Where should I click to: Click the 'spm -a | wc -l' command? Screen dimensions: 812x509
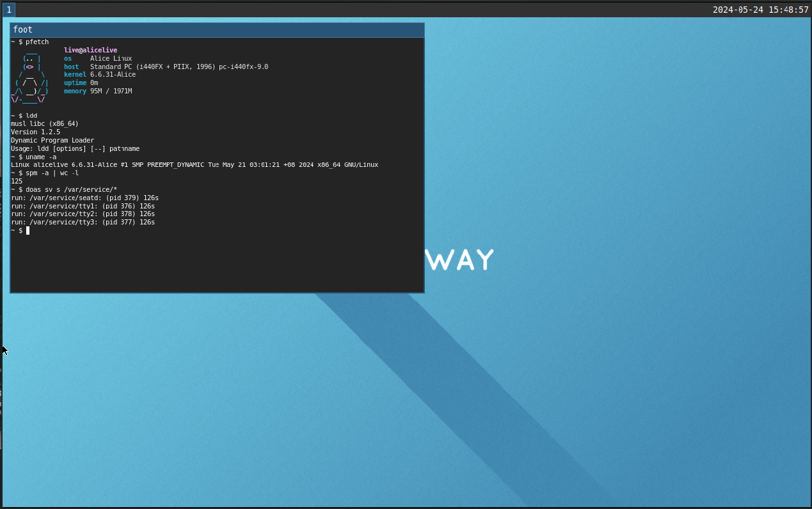[x=52, y=173]
